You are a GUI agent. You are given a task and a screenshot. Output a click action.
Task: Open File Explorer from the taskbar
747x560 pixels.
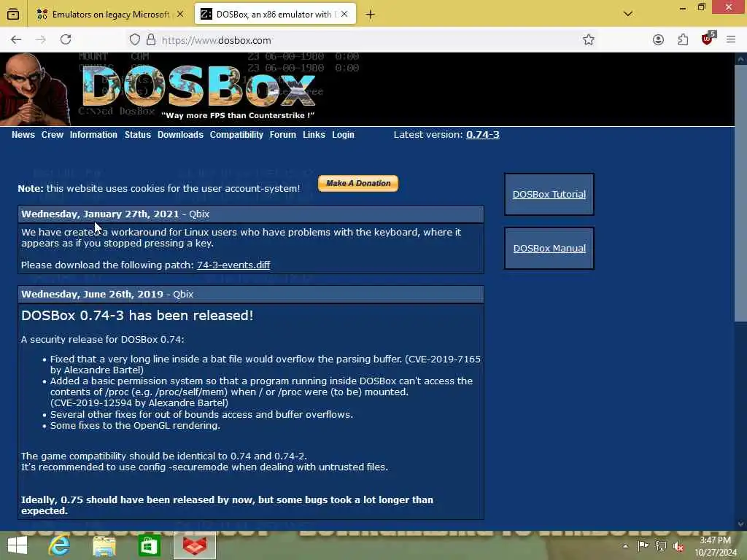104,545
